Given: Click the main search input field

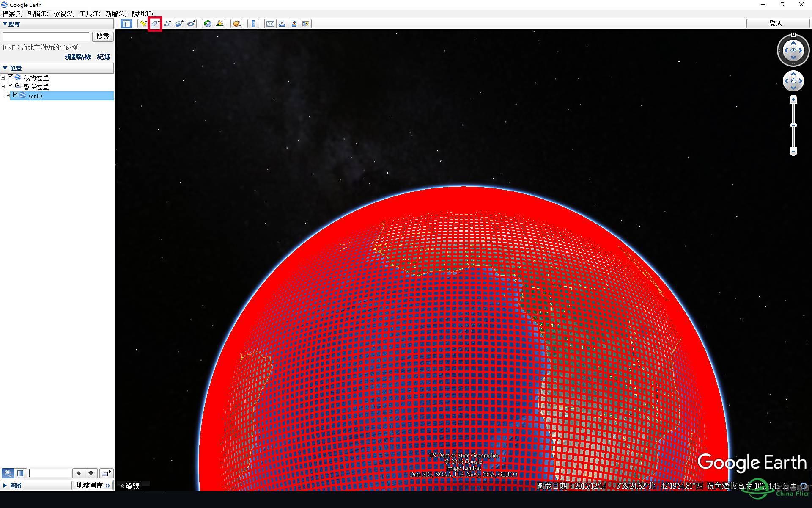Looking at the screenshot, I should point(46,37).
